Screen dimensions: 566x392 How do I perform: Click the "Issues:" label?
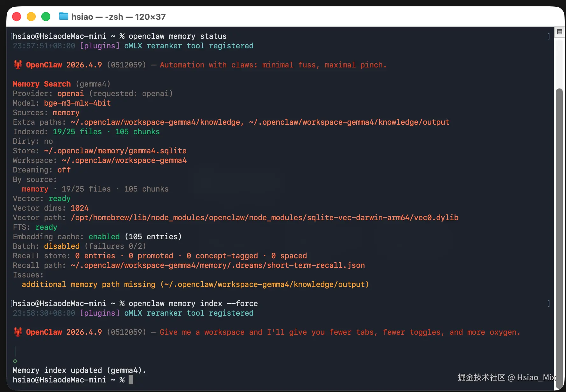tap(28, 275)
